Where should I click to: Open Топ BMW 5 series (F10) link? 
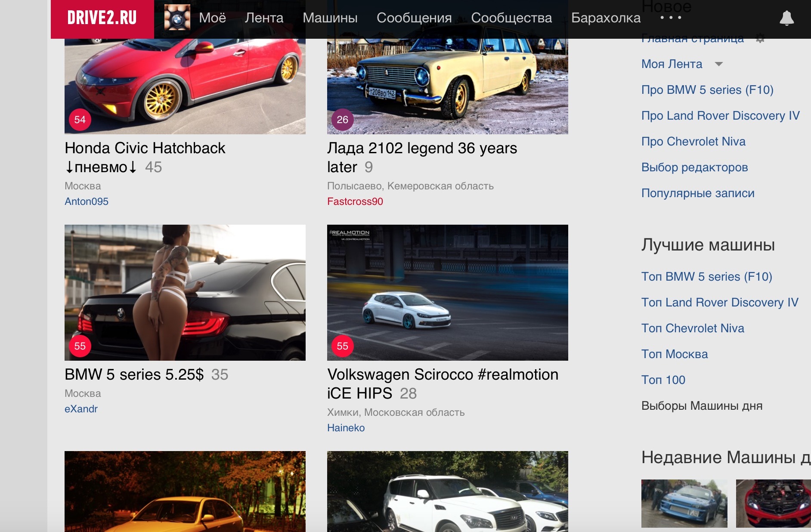707,277
